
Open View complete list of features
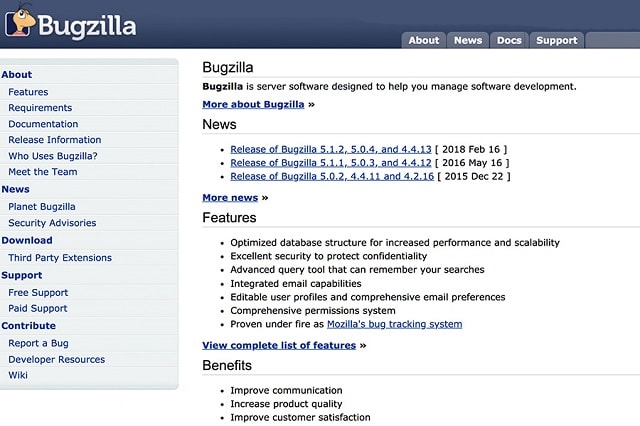[279, 346]
